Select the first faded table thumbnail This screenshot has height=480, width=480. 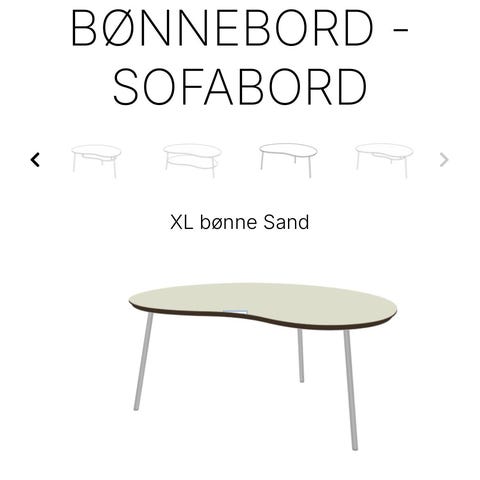click(x=96, y=161)
